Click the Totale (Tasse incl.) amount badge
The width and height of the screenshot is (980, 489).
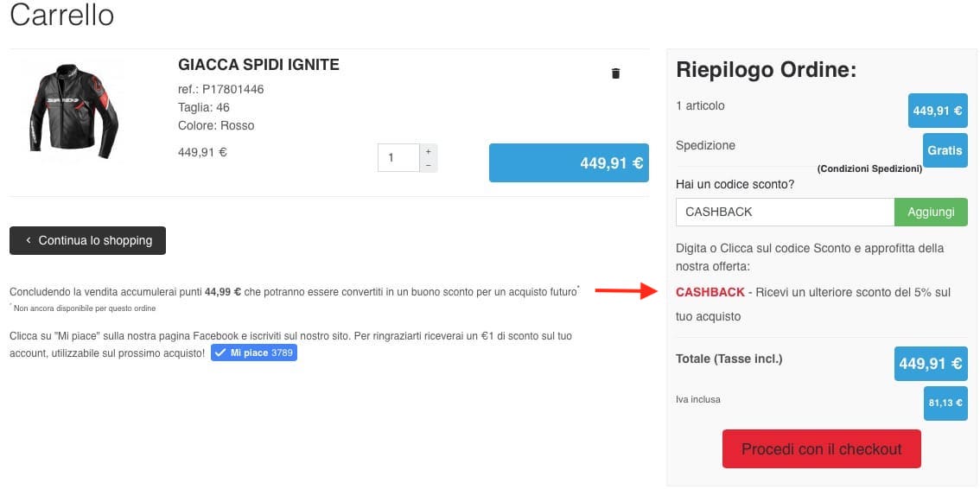[931, 364]
